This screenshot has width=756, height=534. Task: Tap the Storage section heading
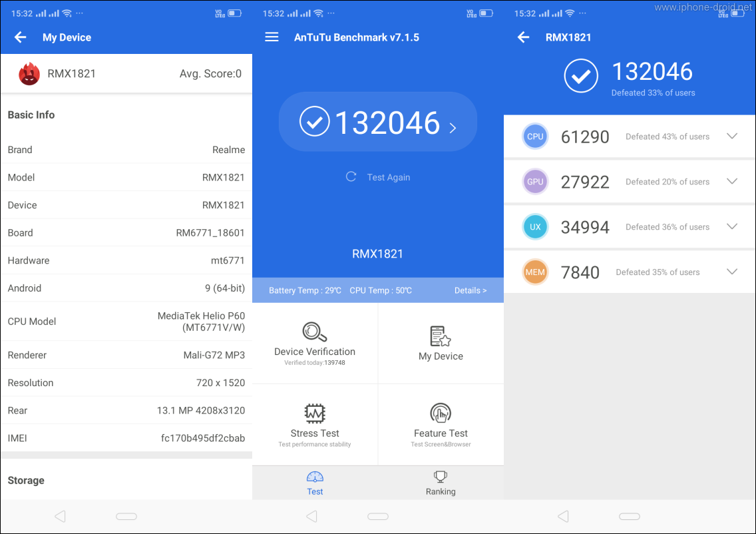tap(26, 481)
